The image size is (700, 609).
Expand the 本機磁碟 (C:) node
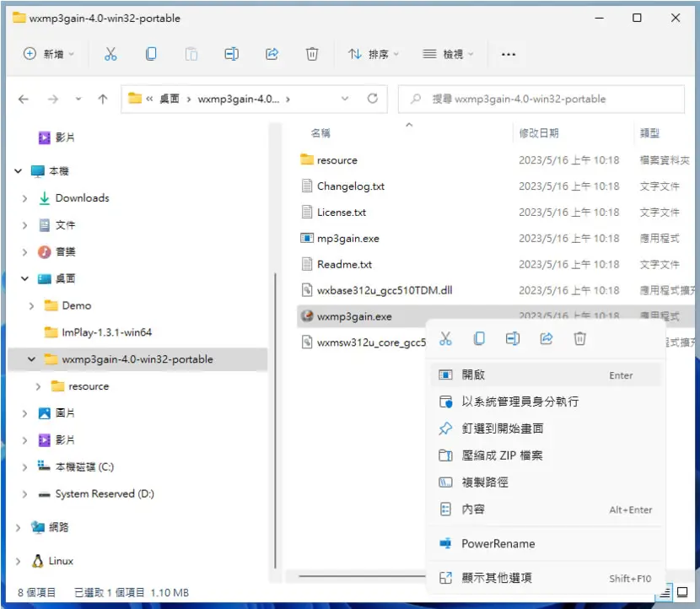tap(24, 467)
